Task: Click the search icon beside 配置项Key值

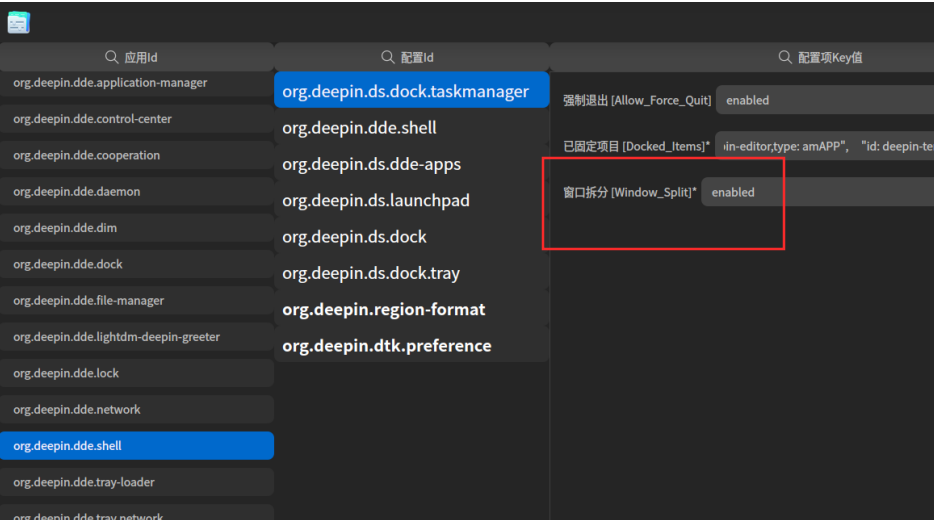Action: pyautogui.click(x=785, y=57)
